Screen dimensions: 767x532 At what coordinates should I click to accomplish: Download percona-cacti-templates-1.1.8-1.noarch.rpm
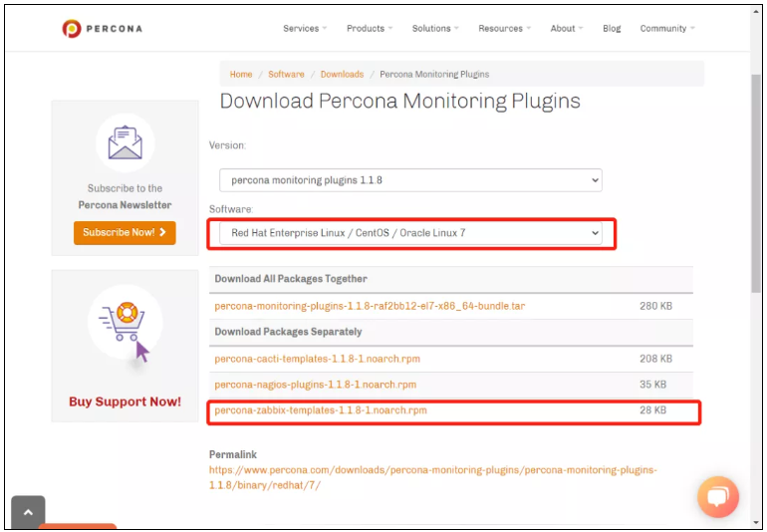317,359
